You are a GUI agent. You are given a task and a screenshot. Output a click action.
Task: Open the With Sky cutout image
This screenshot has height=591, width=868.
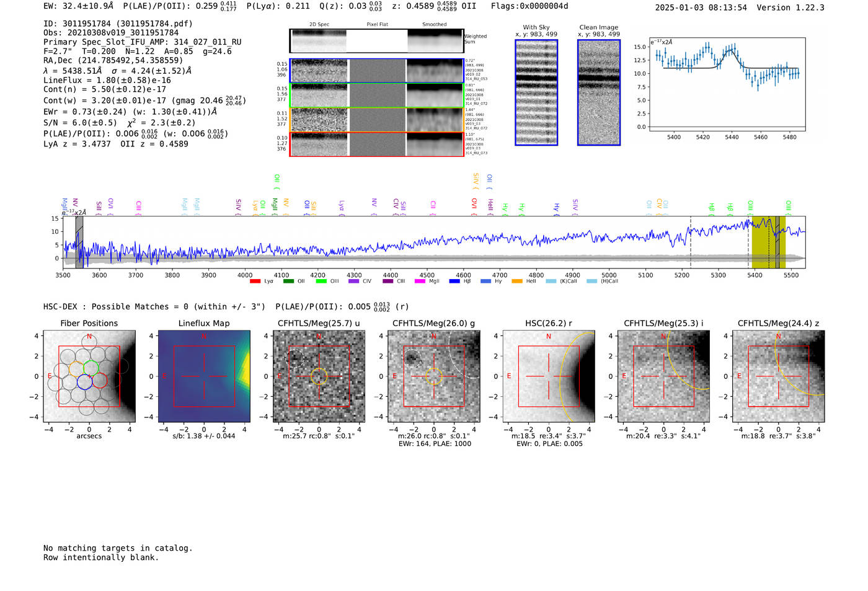pyautogui.click(x=536, y=92)
